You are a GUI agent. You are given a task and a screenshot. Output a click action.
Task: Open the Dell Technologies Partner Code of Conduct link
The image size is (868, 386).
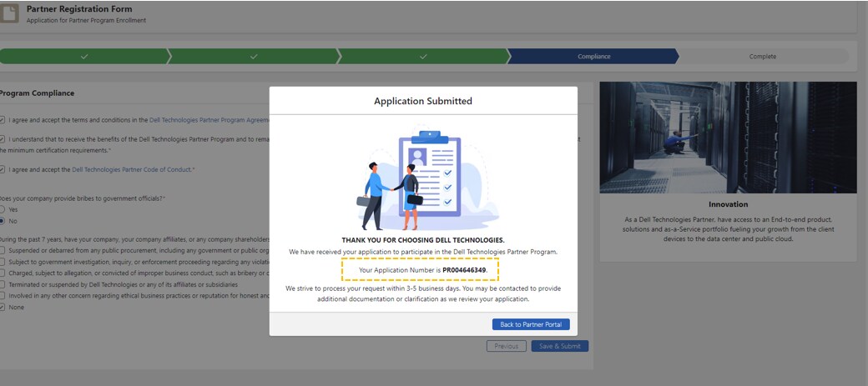(132, 170)
